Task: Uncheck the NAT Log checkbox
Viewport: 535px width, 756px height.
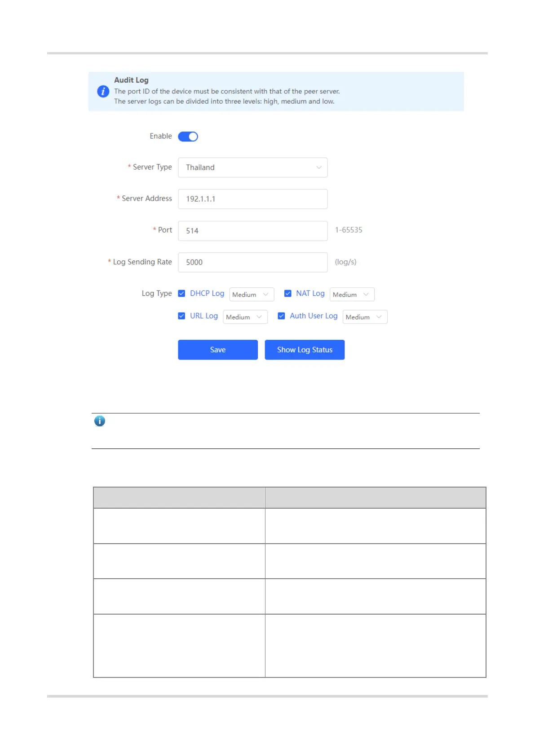Action: point(288,294)
